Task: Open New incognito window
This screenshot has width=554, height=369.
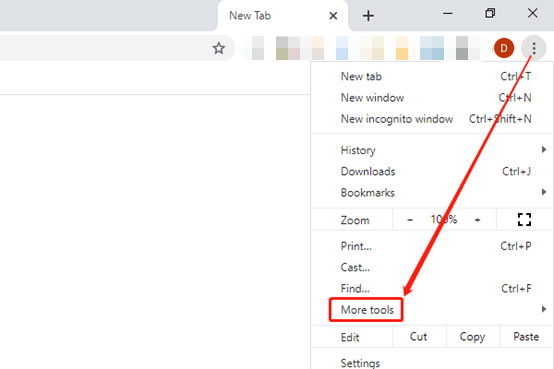Action: (432, 119)
